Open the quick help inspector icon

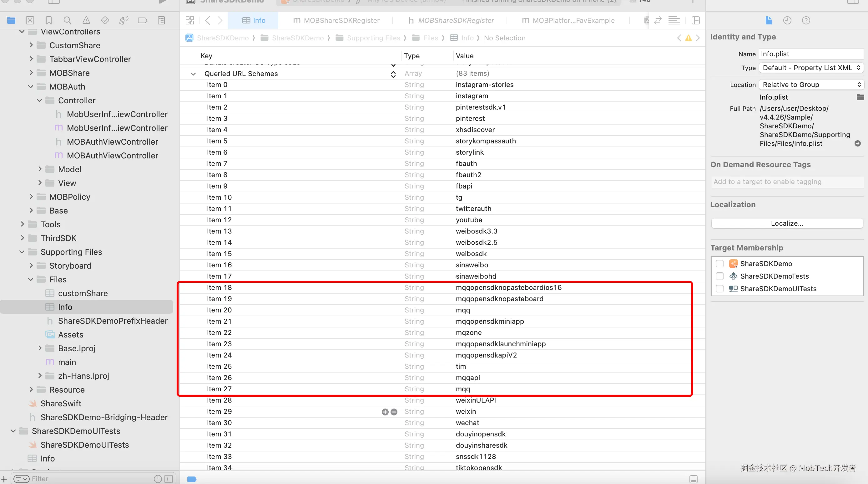pos(806,21)
